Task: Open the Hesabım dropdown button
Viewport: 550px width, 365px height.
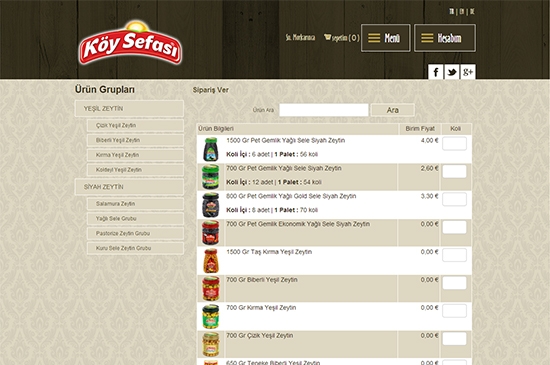Action: tap(445, 38)
